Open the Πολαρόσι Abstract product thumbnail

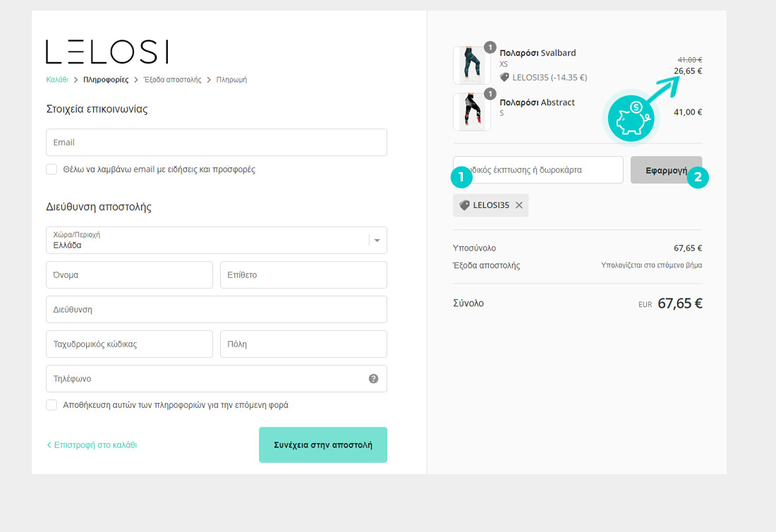tap(472, 112)
